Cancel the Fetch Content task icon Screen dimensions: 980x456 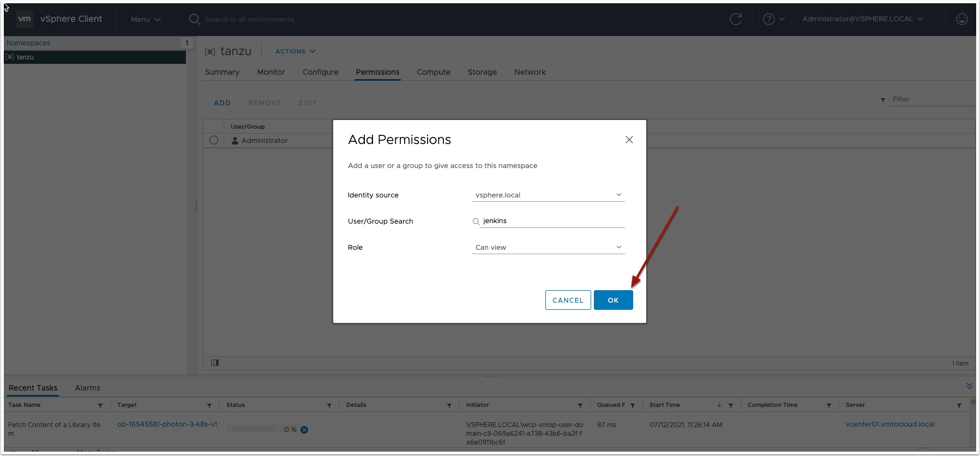click(304, 430)
